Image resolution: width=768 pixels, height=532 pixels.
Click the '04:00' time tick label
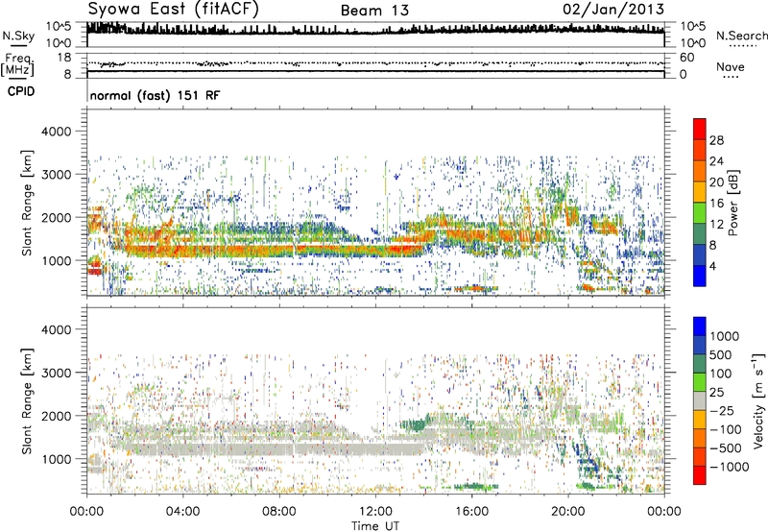click(x=182, y=512)
